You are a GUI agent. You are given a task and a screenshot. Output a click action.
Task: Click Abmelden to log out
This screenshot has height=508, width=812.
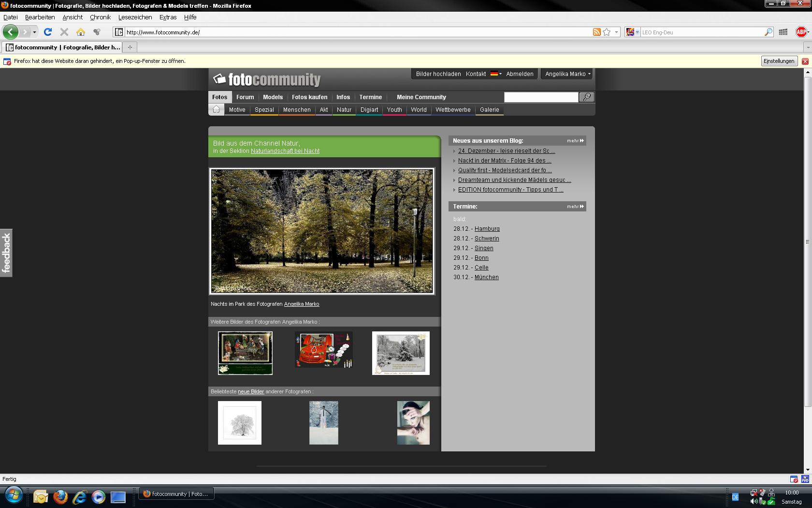coord(520,74)
